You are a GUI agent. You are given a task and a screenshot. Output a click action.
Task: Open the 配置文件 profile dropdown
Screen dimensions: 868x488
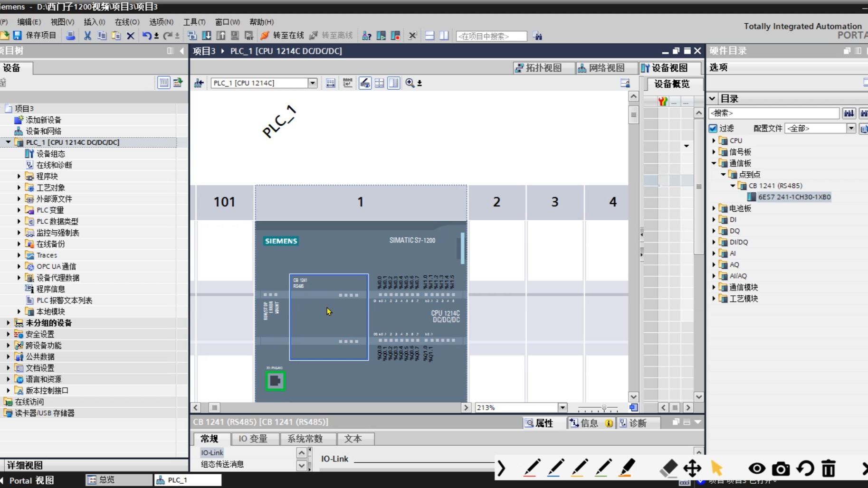click(x=851, y=128)
